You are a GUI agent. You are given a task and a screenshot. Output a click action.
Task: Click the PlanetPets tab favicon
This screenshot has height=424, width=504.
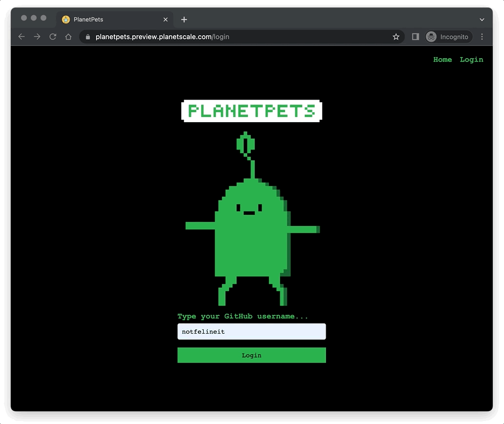click(x=66, y=20)
